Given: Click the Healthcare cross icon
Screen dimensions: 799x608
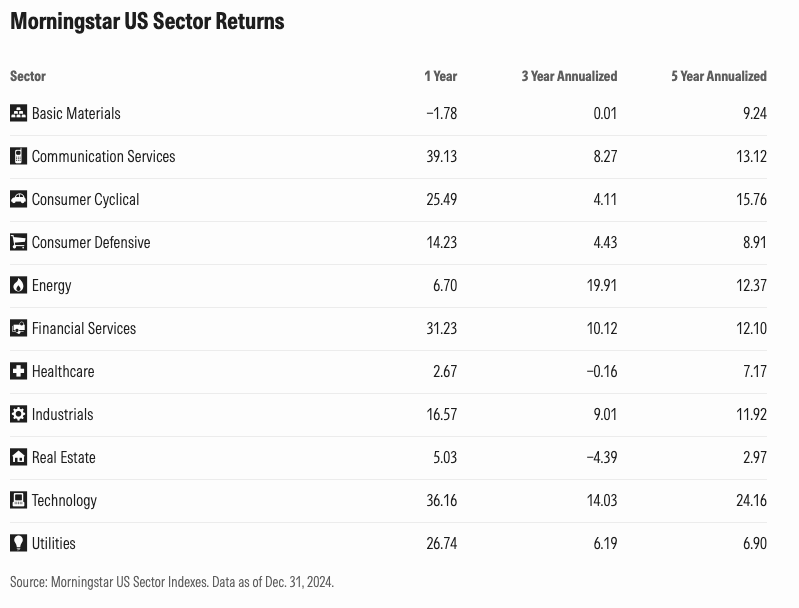Looking at the screenshot, I should tap(18, 371).
